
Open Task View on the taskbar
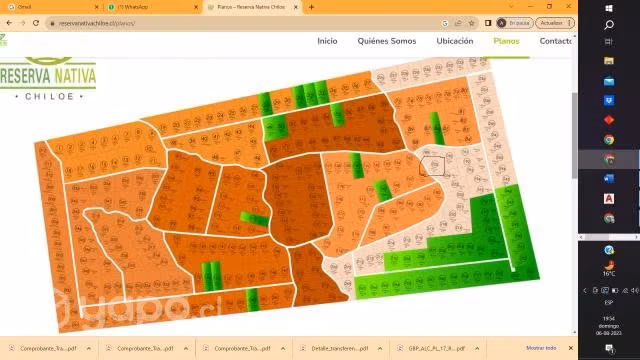point(609,42)
